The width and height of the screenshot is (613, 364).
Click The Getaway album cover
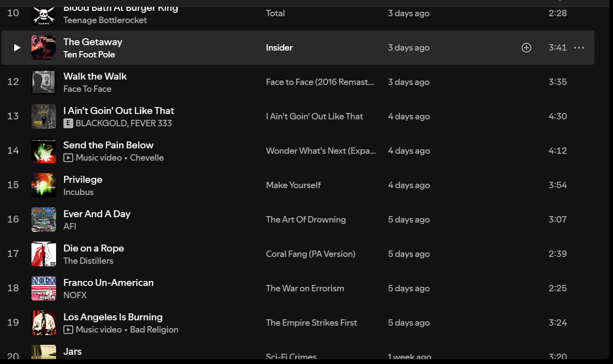point(44,48)
